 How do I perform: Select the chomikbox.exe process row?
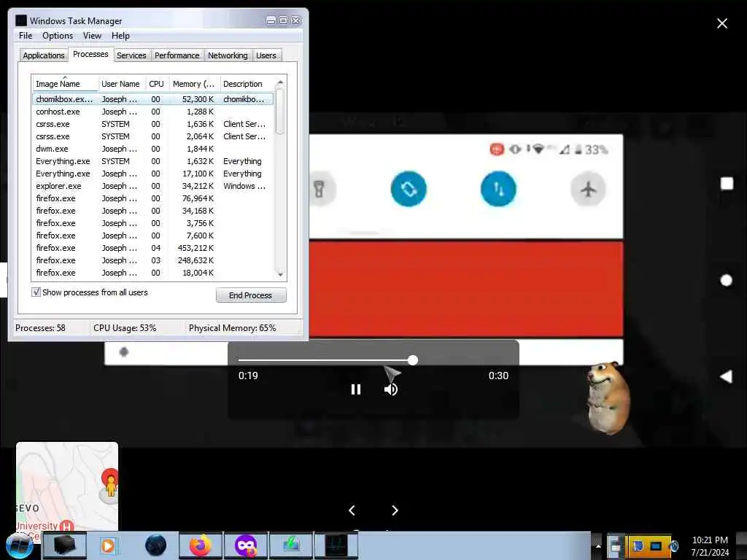(x=153, y=99)
